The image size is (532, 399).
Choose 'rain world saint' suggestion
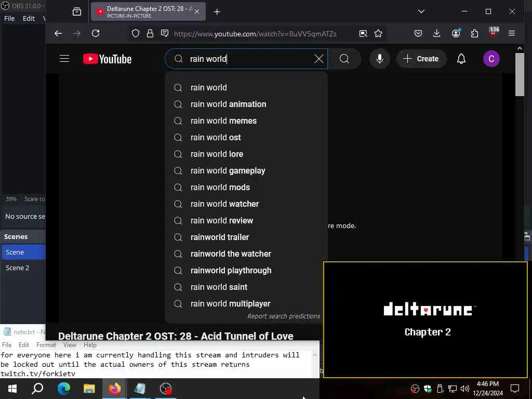(245, 287)
